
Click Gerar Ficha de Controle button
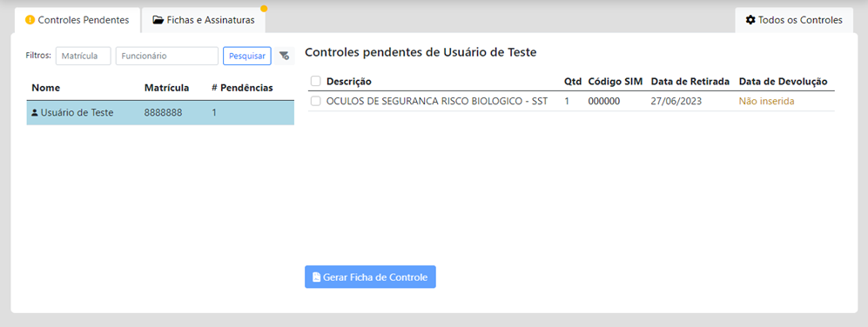tap(370, 277)
